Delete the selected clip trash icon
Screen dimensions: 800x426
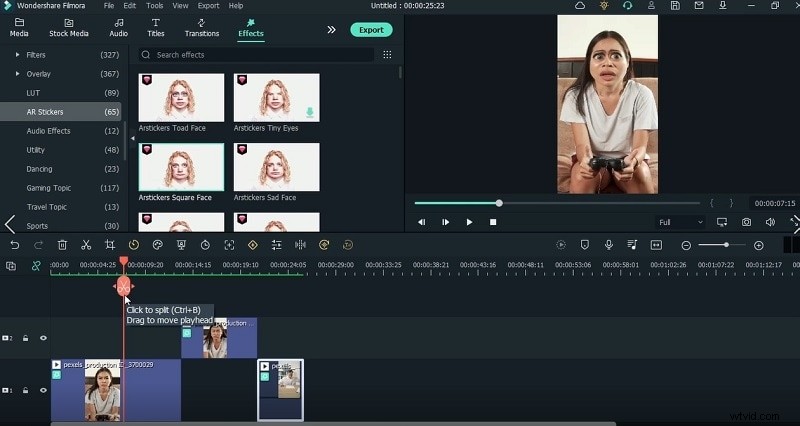pos(62,245)
